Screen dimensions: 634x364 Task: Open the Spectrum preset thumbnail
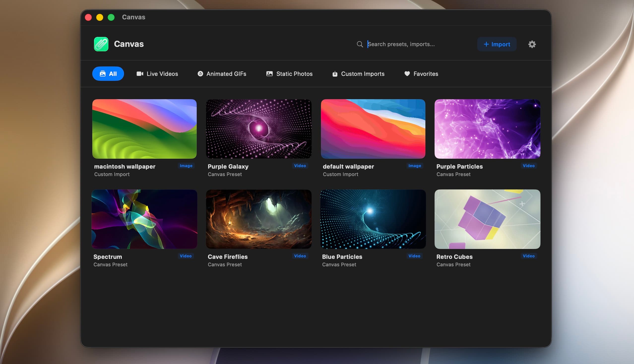coord(144,219)
